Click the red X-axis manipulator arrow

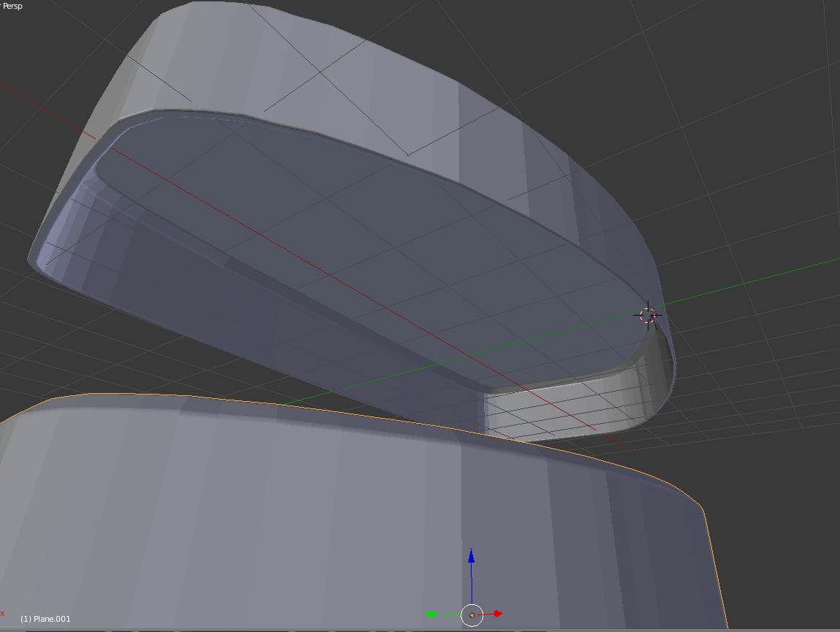(498, 614)
